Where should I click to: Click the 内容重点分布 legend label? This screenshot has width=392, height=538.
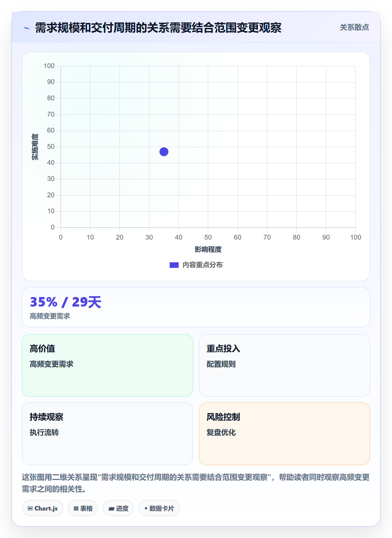202,265
